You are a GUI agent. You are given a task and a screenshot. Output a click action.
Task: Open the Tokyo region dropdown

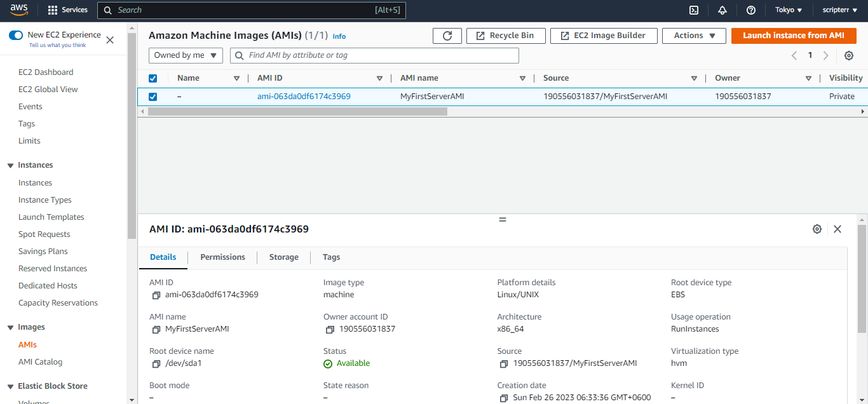tap(789, 10)
